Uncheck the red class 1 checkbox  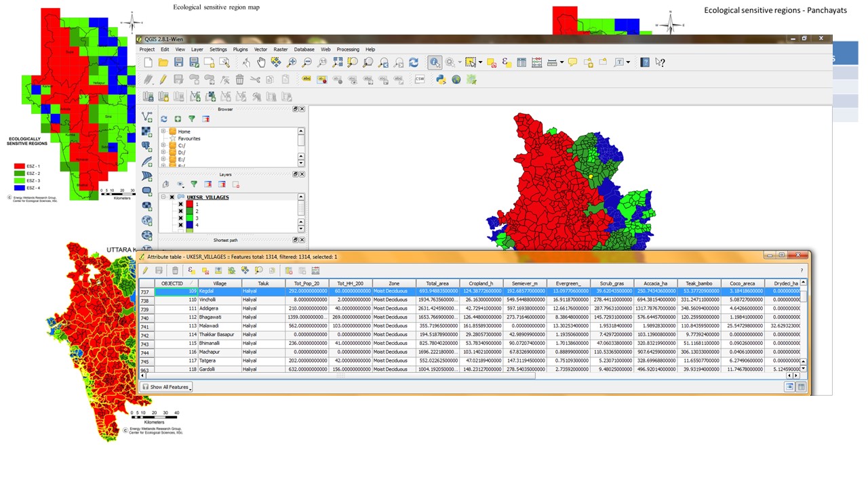(x=180, y=204)
